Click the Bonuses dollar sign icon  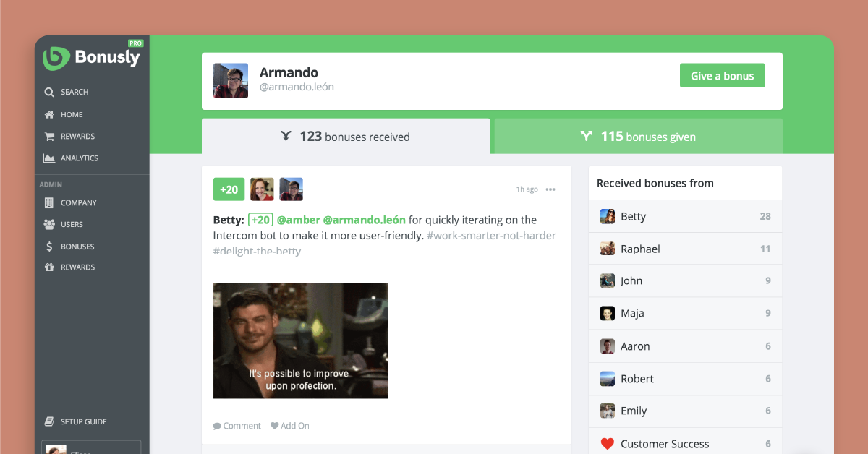coord(49,247)
